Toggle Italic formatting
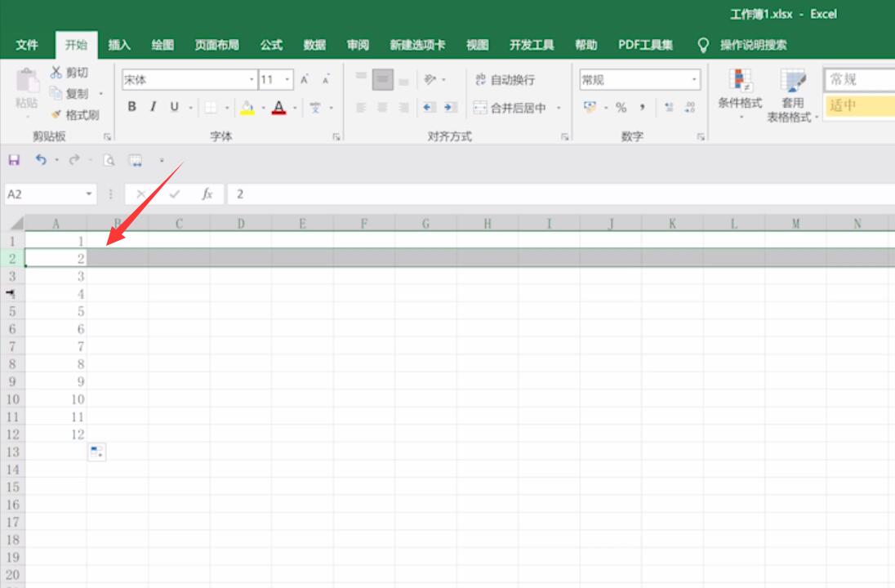 coord(153,107)
